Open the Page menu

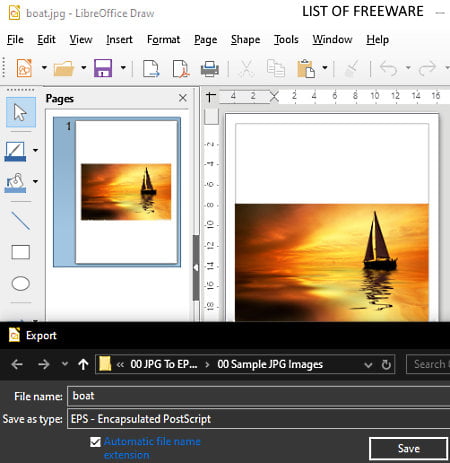(x=206, y=40)
